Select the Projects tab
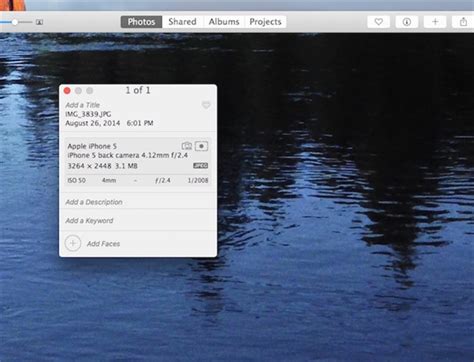Screen dimensions: 474x362 tap(265, 22)
